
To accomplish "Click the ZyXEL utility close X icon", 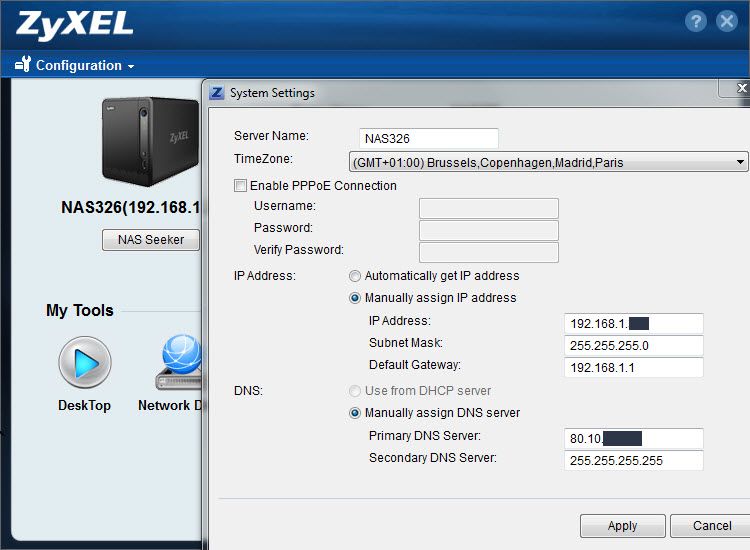I will (x=727, y=22).
